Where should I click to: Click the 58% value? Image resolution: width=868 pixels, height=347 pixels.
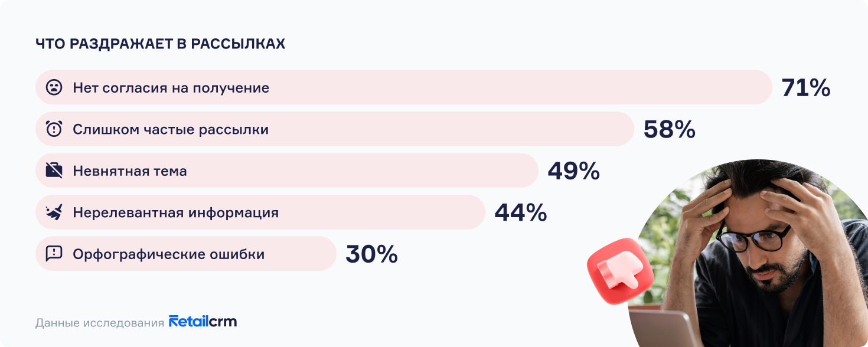click(669, 129)
